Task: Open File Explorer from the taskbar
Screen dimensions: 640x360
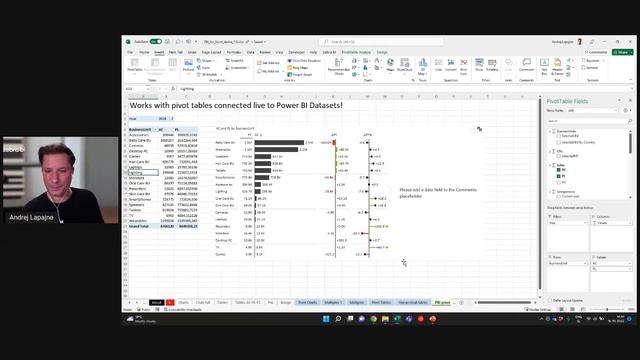Action: tap(385, 319)
